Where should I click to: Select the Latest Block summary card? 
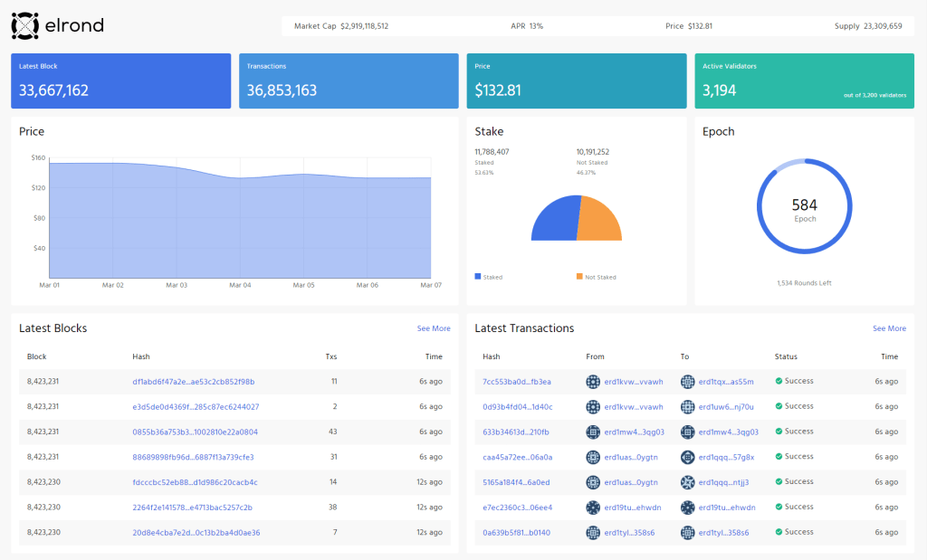coord(120,81)
